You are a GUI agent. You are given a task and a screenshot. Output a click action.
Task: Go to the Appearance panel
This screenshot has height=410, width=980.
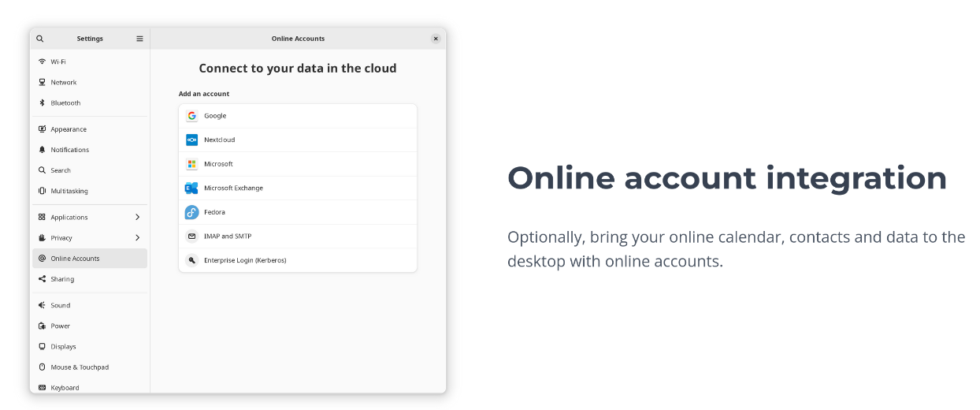90,129
